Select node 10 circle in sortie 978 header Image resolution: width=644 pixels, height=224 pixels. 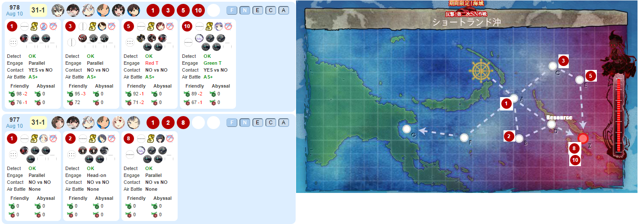(x=198, y=10)
